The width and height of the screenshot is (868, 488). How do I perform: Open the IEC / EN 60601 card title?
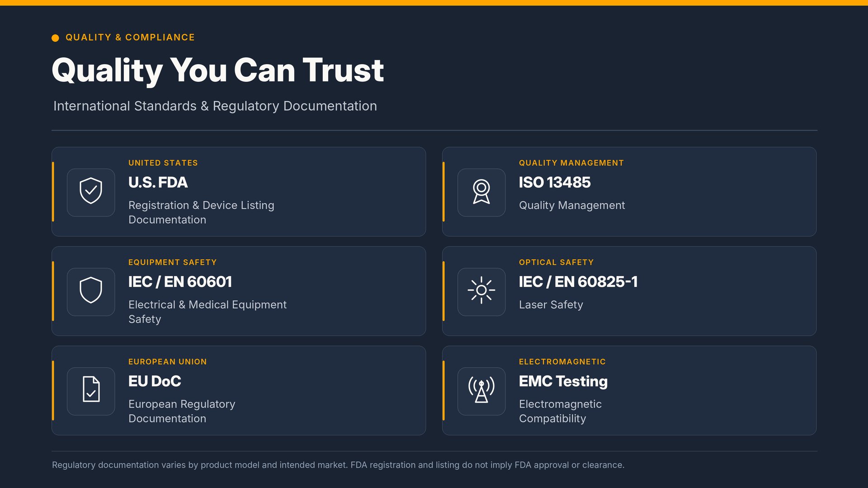coord(180,282)
